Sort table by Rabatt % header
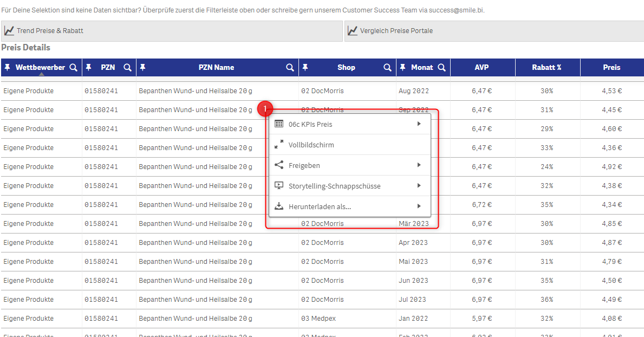This screenshot has height=337, width=644. [x=546, y=68]
